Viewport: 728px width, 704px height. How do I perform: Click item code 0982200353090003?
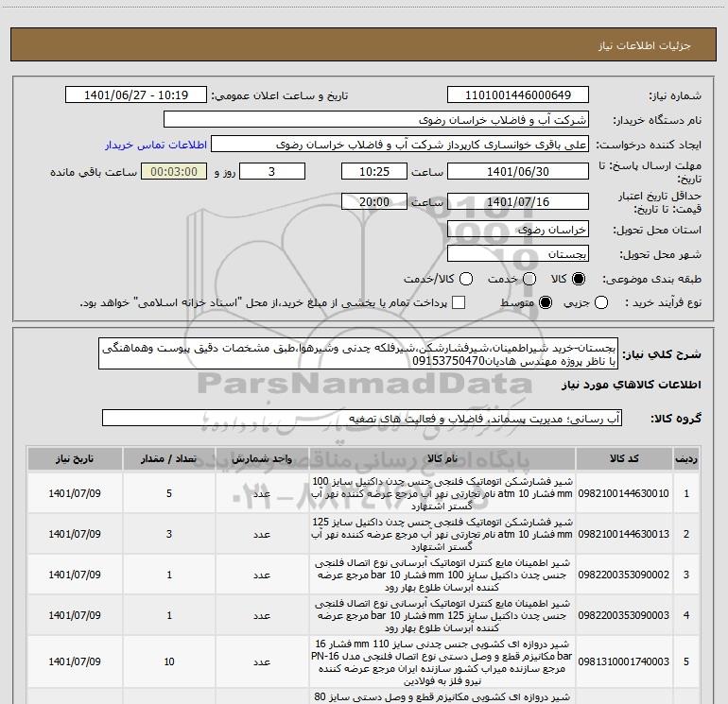click(x=624, y=615)
